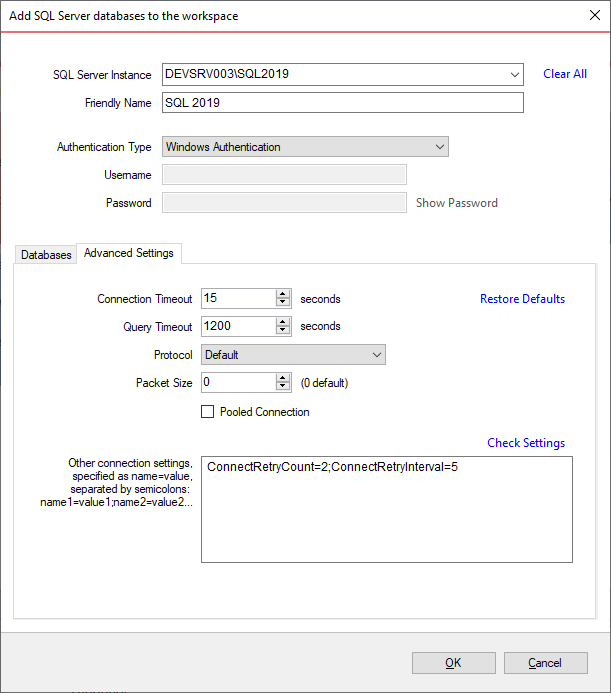
Task: Enable the Pooled Connection checkbox
Action: (207, 411)
